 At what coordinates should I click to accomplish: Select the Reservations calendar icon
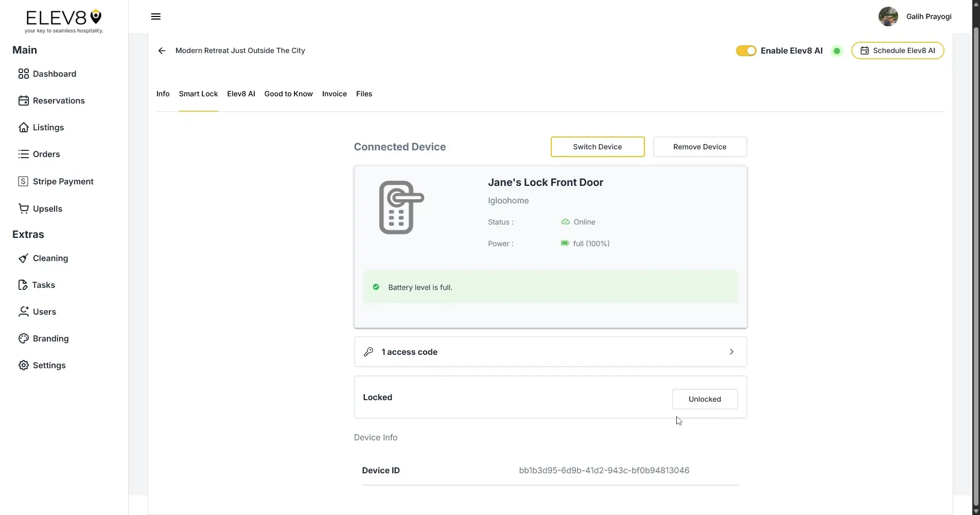pyautogui.click(x=24, y=100)
